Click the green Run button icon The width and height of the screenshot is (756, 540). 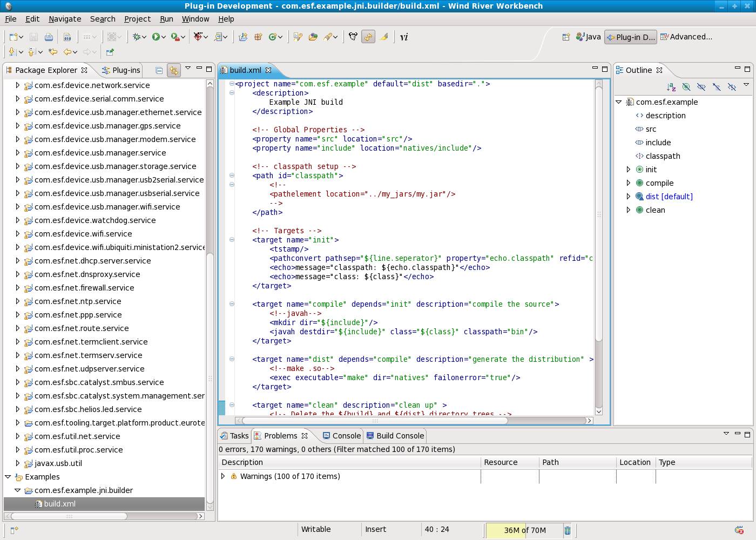156,37
